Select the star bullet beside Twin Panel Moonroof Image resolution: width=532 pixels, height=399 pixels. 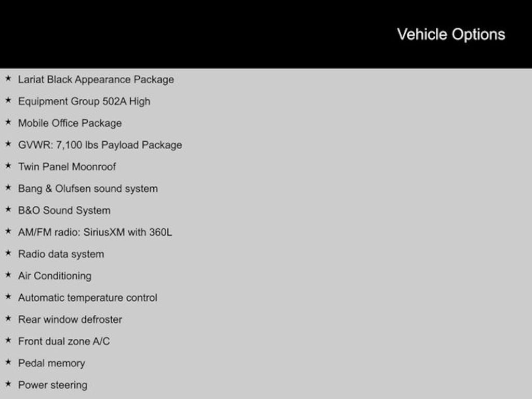8,166
